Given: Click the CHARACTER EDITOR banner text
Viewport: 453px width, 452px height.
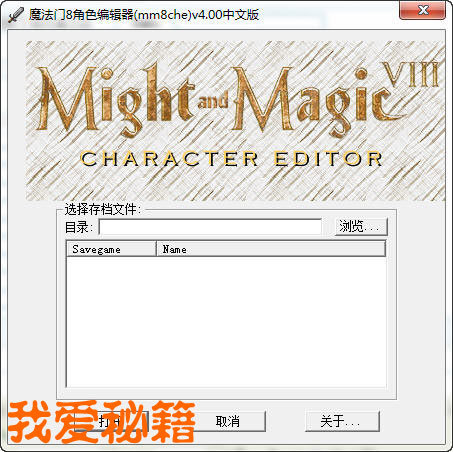Looking at the screenshot, I should click(x=231, y=159).
